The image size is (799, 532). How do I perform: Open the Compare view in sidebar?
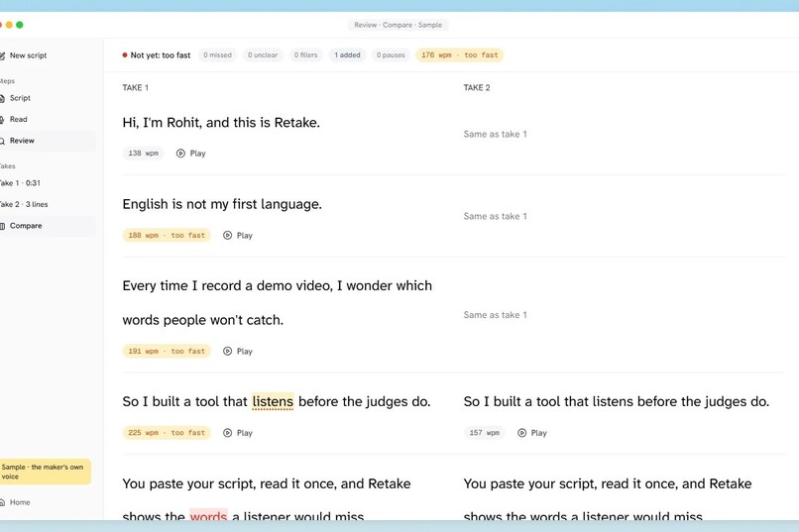(47, 226)
